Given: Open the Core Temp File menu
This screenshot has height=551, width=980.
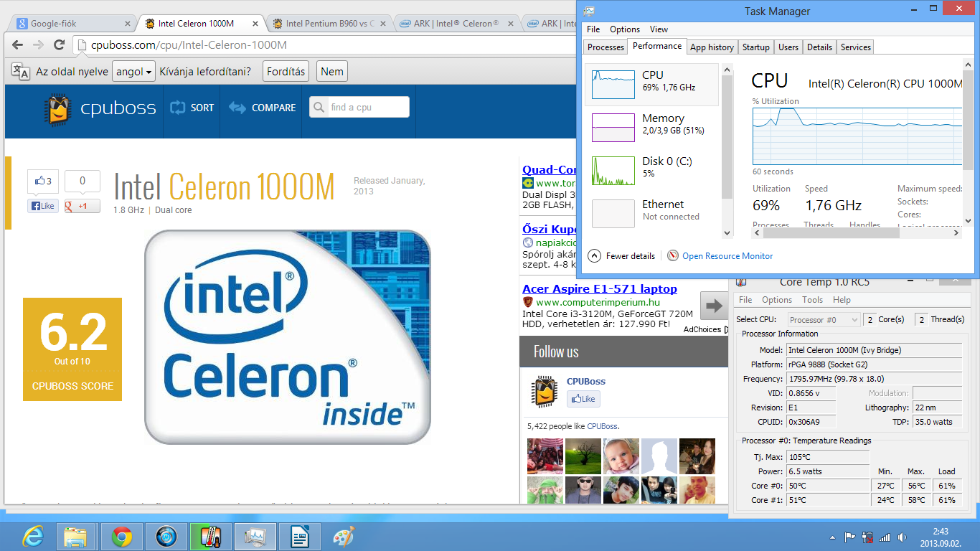Looking at the screenshot, I should point(745,300).
